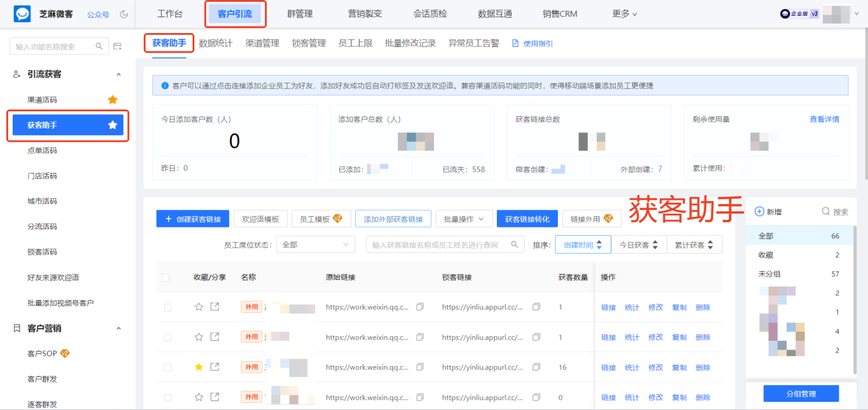Image resolution: width=868 pixels, height=410 pixels.
Task: Click the 添加外部获客链接 button
Action: (x=393, y=219)
